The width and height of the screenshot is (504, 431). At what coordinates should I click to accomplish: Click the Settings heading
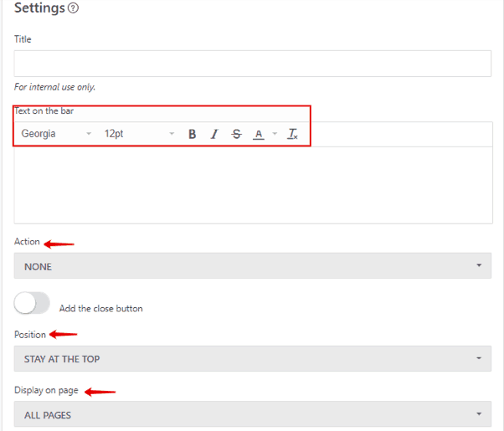tap(39, 8)
